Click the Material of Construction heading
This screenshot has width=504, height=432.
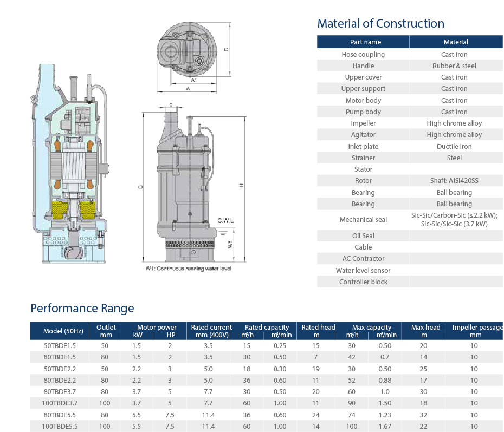point(380,23)
